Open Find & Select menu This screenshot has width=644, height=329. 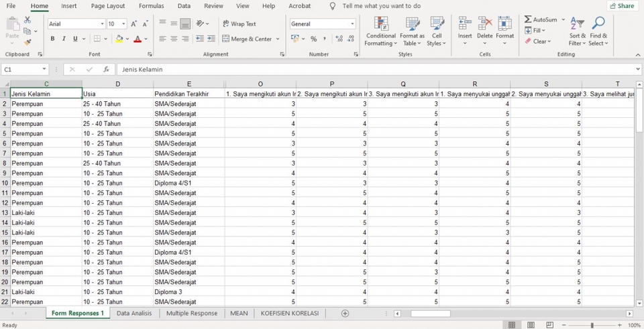point(598,31)
